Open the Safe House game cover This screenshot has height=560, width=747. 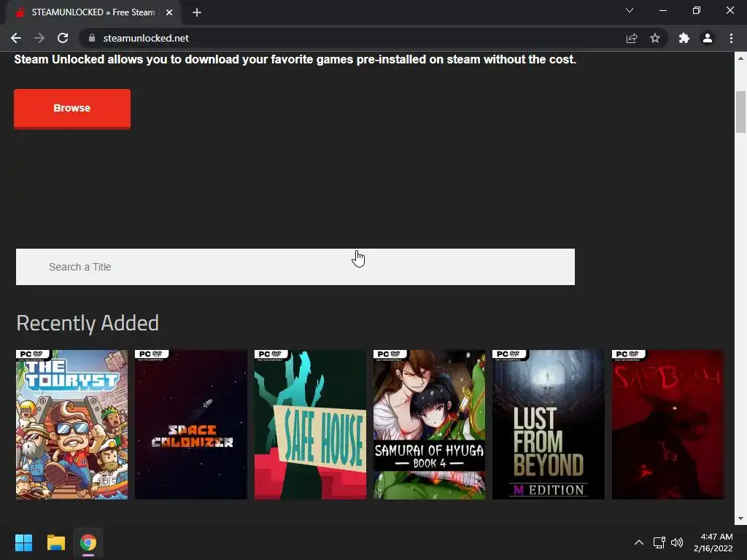(310, 425)
